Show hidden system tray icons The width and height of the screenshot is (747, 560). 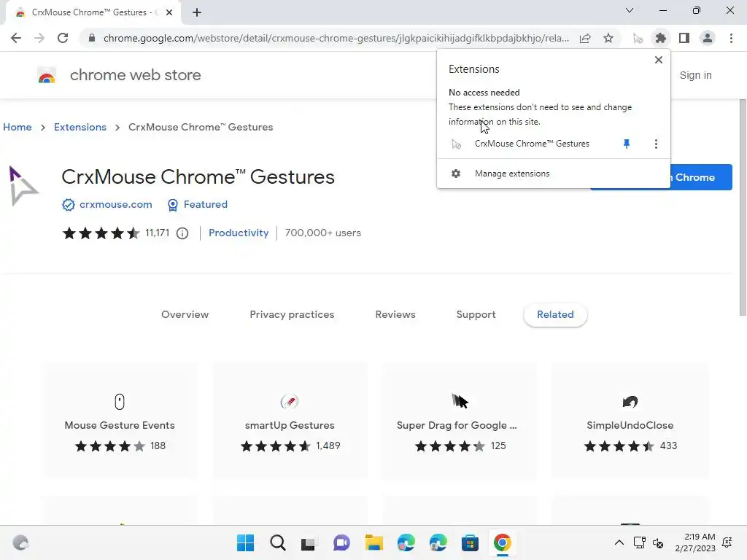[619, 542]
